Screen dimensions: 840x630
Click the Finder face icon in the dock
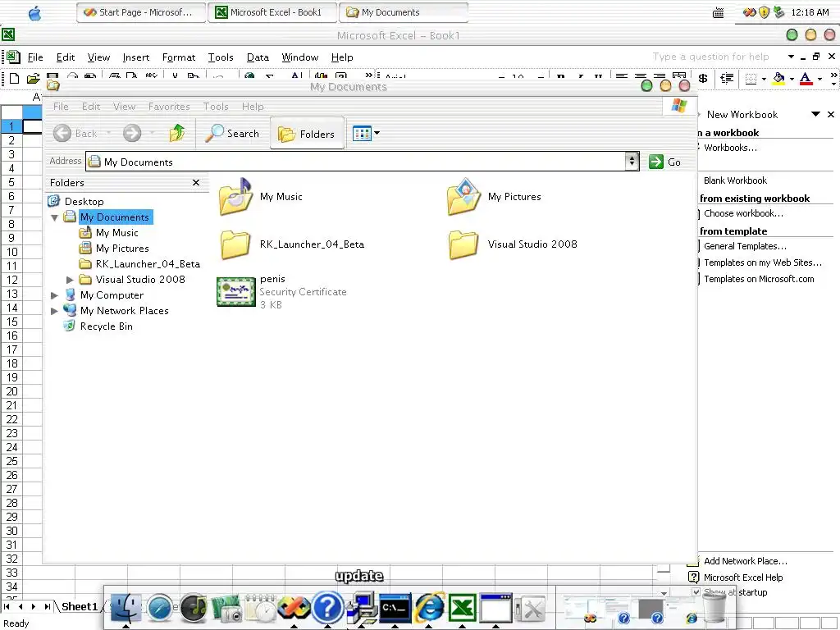(x=126, y=608)
